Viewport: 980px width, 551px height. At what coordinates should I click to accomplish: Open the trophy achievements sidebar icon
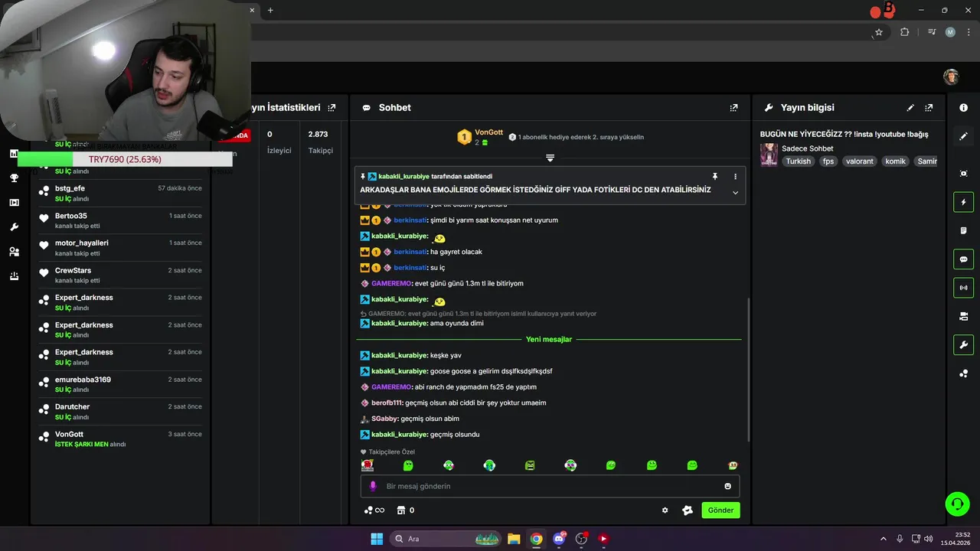click(14, 178)
